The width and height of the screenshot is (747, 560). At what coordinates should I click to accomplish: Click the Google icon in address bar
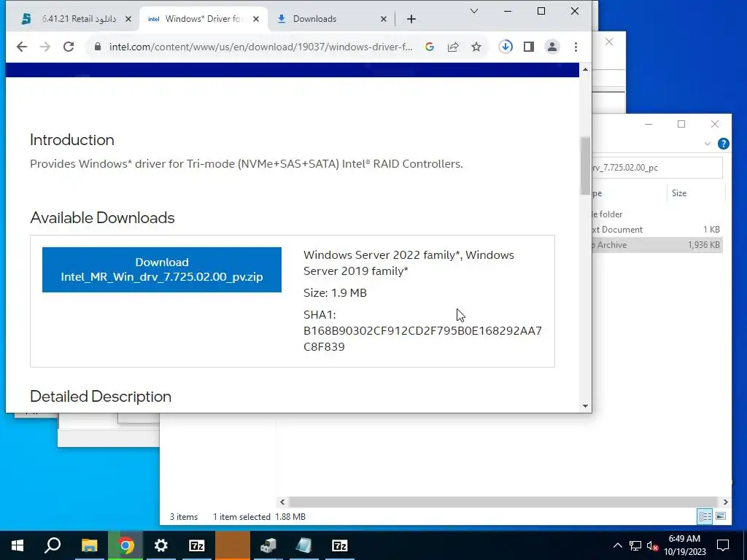click(429, 47)
